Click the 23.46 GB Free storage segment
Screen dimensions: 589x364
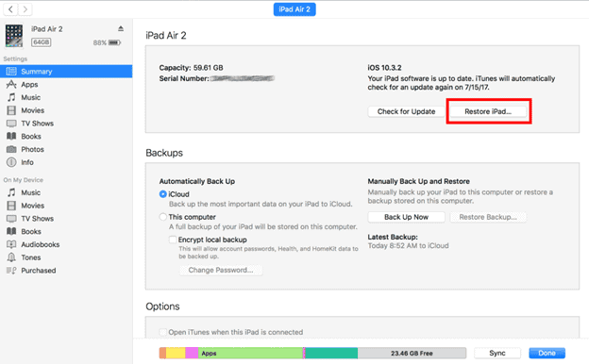412,353
